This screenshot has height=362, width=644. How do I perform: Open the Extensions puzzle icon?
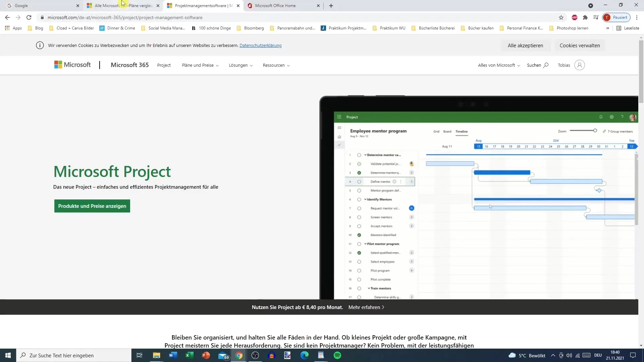(x=585, y=17)
